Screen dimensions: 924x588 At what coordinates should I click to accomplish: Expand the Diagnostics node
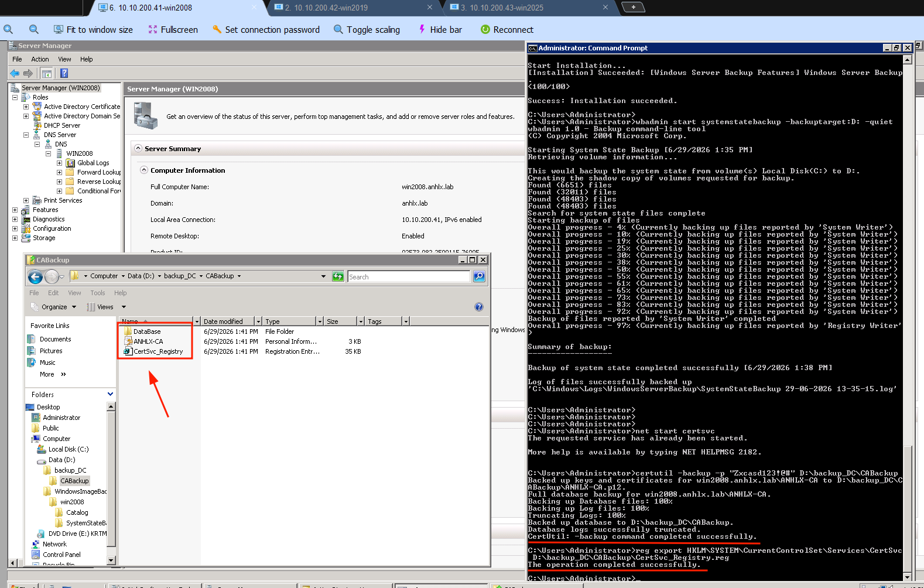pos(15,219)
